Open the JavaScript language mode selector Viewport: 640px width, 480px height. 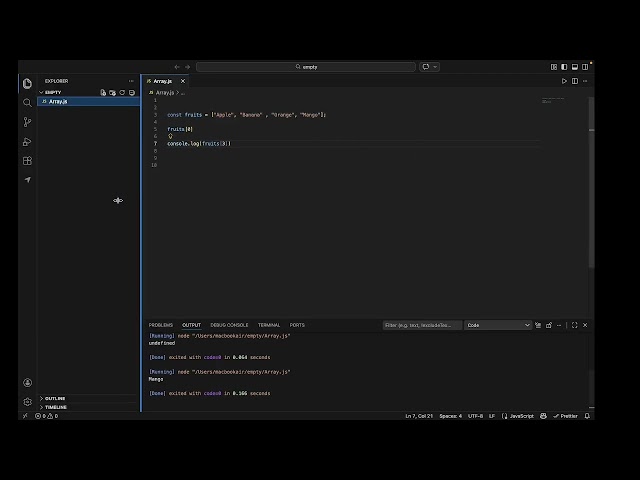click(521, 416)
